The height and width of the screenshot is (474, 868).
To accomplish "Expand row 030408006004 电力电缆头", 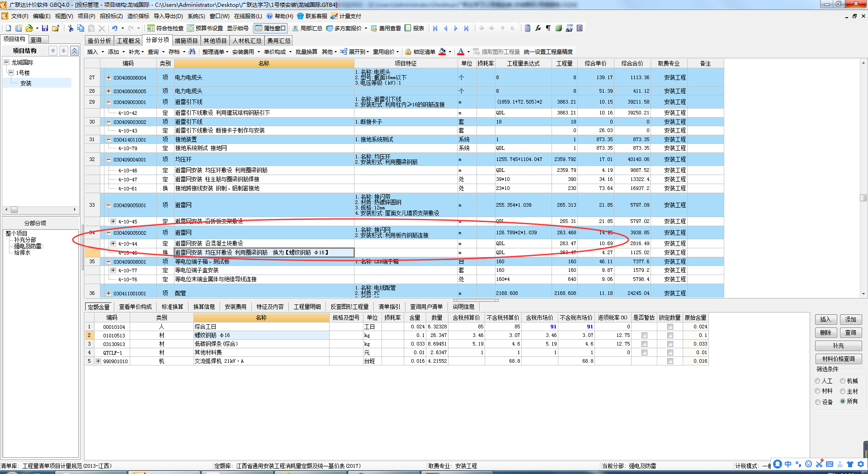I will click(108, 77).
